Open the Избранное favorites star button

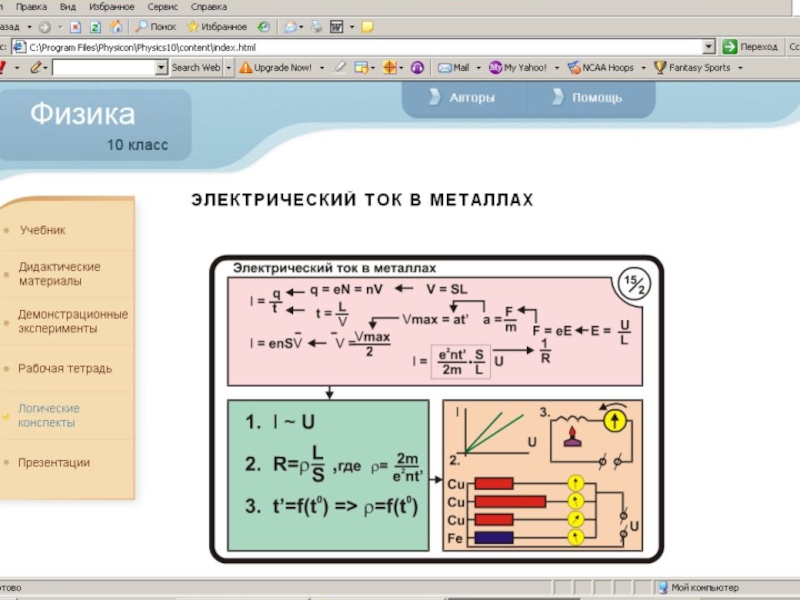[x=217, y=27]
